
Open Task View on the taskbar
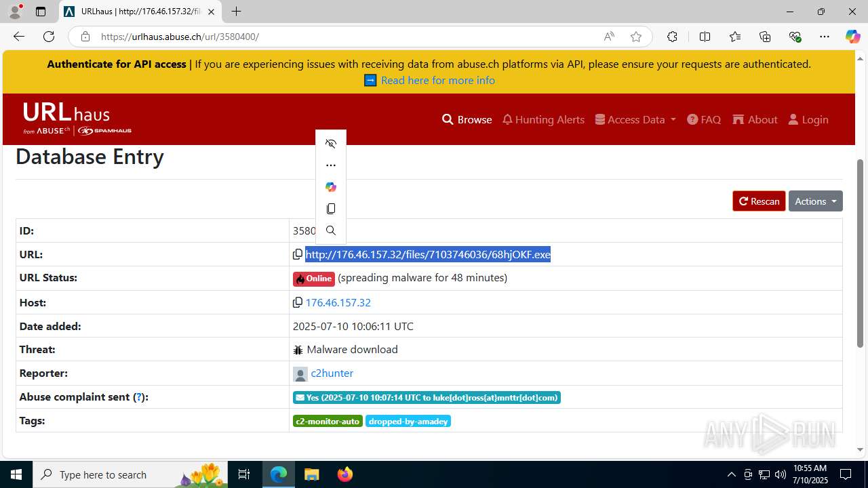[x=244, y=474]
